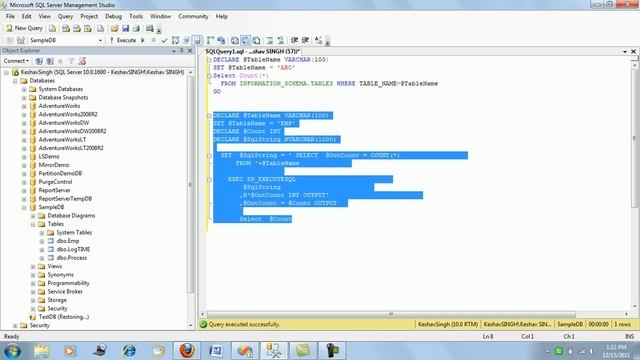This screenshot has height=360, width=640.
Task: Select the SQLQuery1.sql document tab
Action: coord(252,51)
